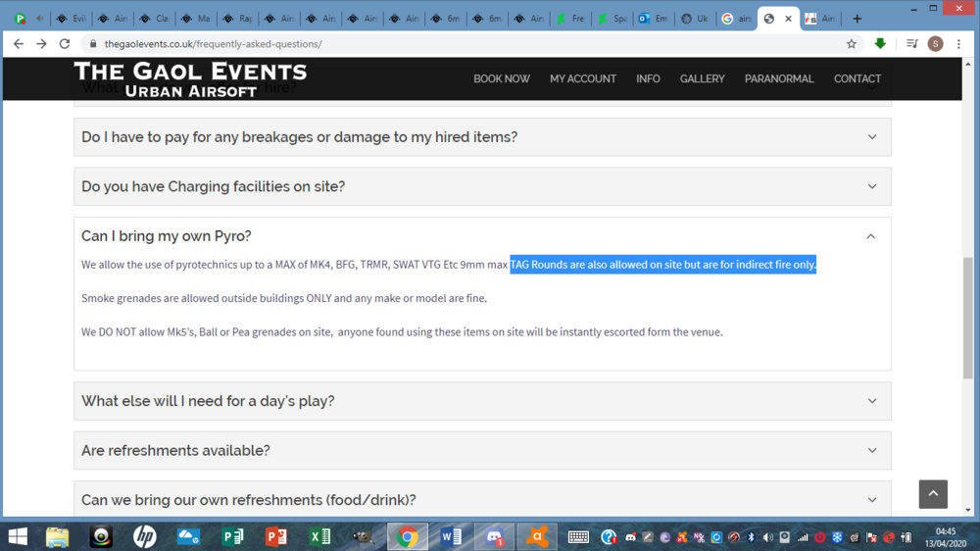Bookmark this page with the star icon
This screenshot has height=551, width=980.
tap(852, 44)
